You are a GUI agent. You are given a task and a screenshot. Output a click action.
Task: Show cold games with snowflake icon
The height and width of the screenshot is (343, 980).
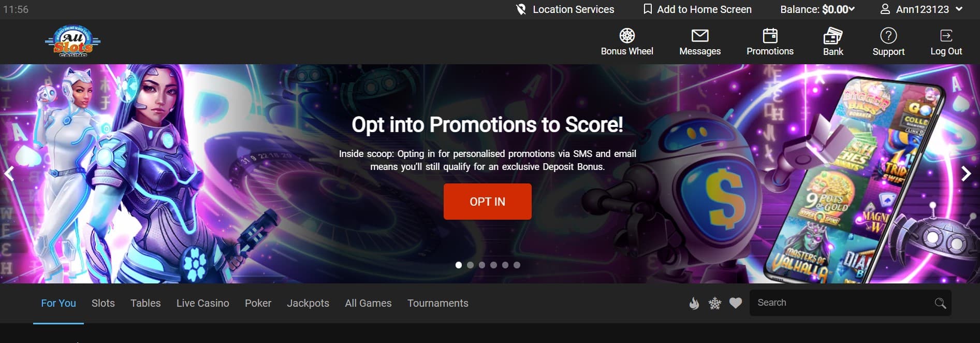(715, 304)
